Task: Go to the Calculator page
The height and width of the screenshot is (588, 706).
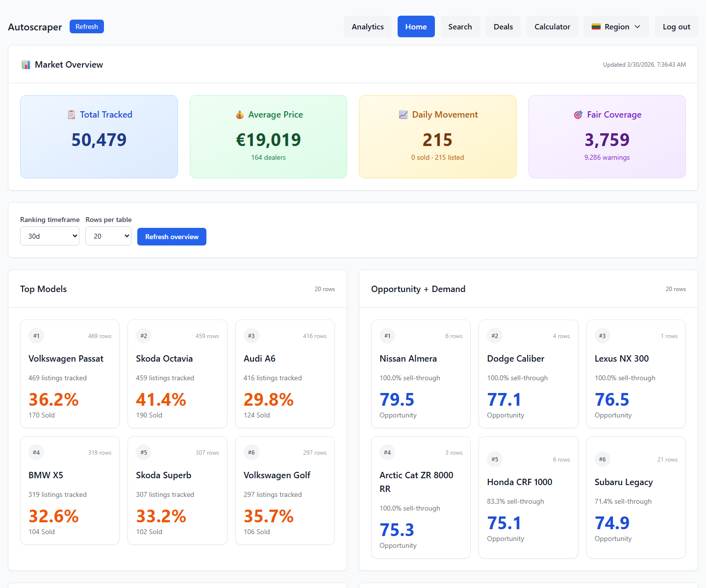Action: (x=552, y=26)
